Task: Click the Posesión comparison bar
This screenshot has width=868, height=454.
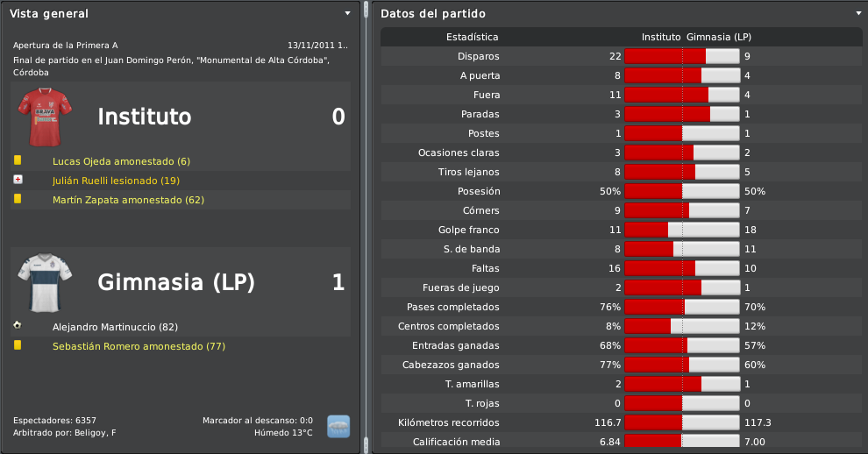Action: coord(682,191)
